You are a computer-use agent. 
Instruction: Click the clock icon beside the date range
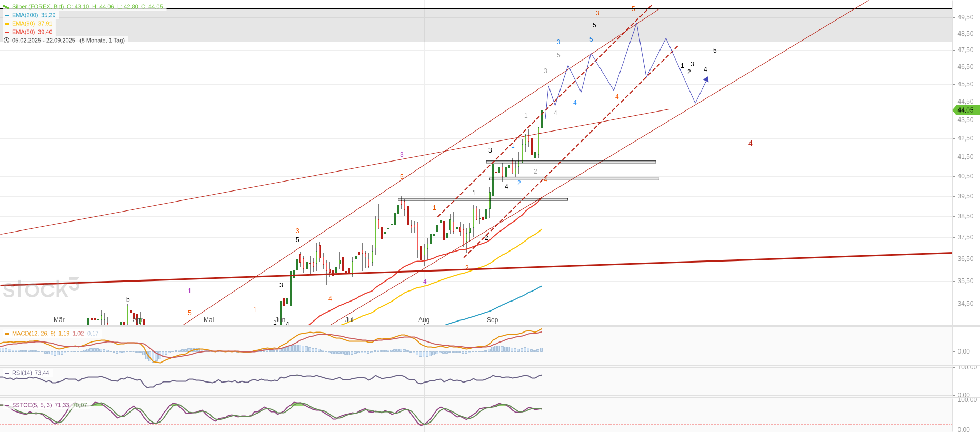coord(7,41)
